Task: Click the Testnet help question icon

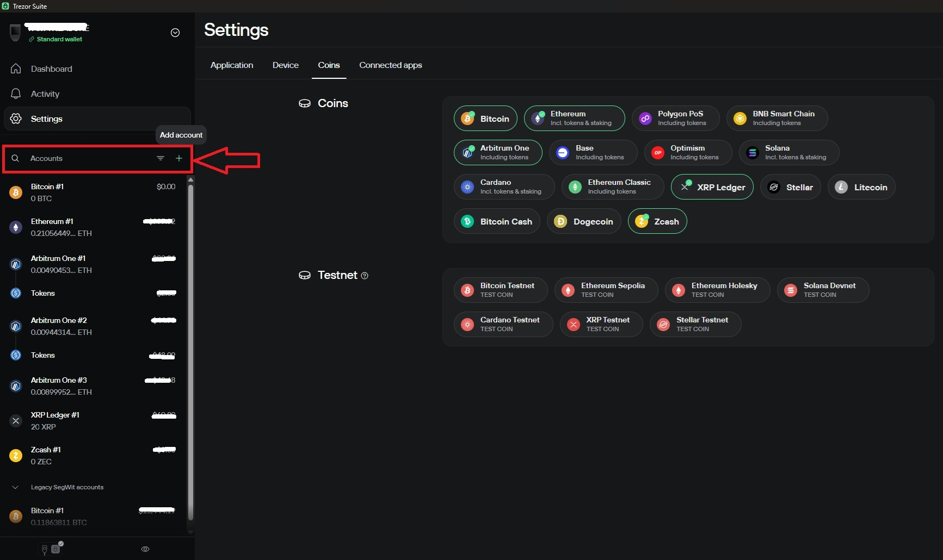Action: (365, 276)
